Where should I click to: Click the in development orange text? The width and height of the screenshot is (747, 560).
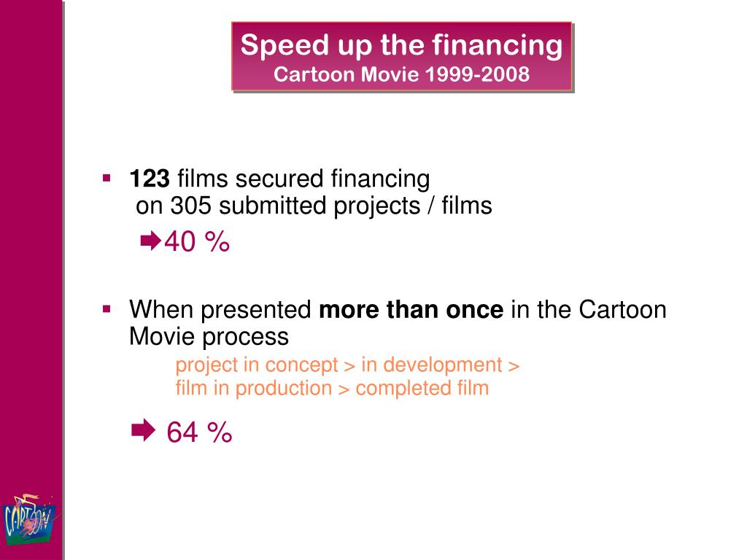click(x=432, y=365)
